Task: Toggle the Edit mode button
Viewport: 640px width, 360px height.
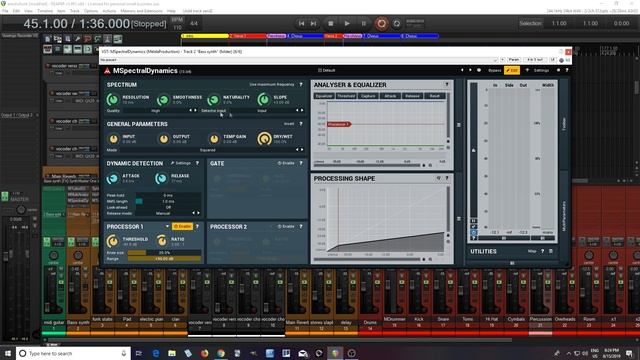Action: click(512, 71)
